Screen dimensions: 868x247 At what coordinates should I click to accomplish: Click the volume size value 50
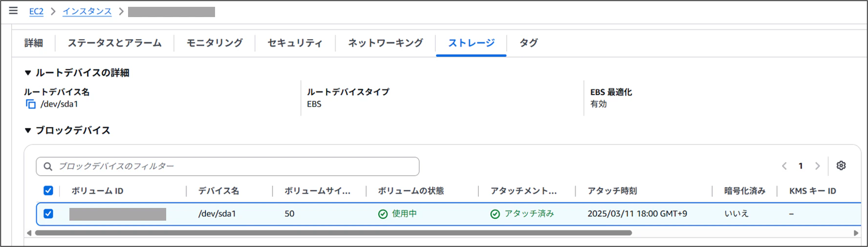(x=289, y=214)
